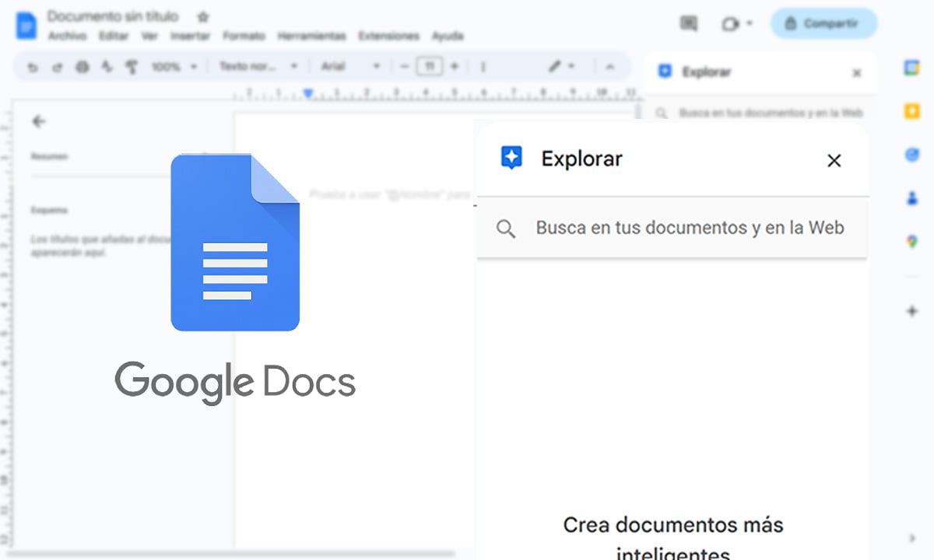Open the Ayuda menu
The width and height of the screenshot is (934, 560).
pyautogui.click(x=448, y=36)
